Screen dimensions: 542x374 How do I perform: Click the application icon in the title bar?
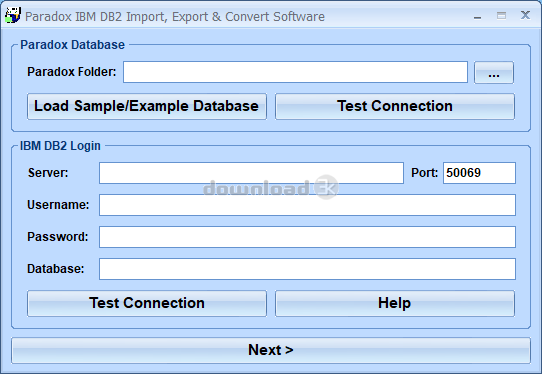(13, 15)
